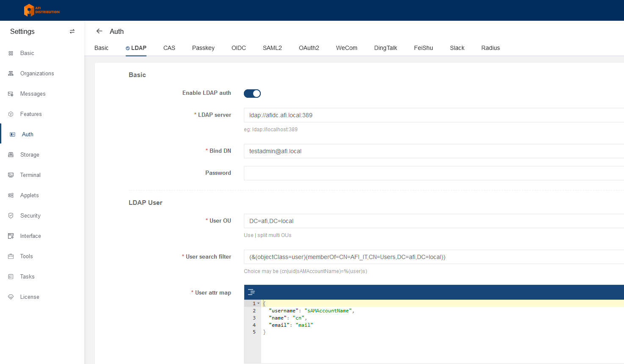The image size is (624, 364).
Task: Click the "sAMAccountName" value in attr map
Action: (328, 311)
